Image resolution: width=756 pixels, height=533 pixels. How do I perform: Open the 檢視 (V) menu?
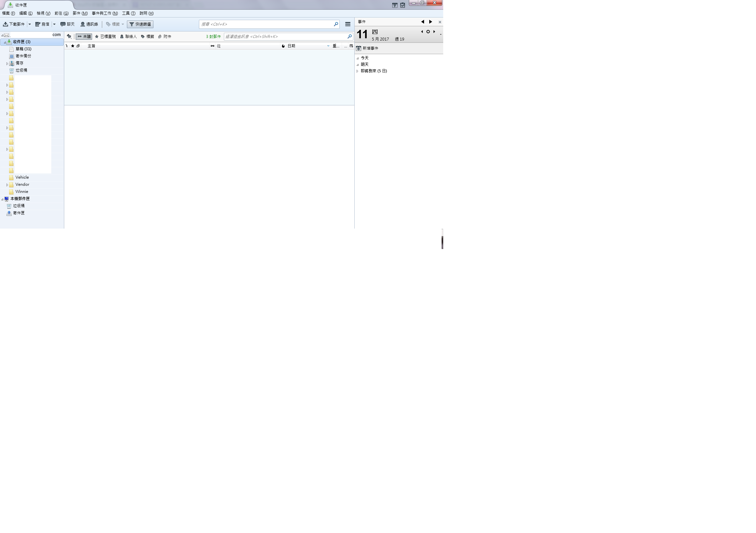pyautogui.click(x=43, y=13)
